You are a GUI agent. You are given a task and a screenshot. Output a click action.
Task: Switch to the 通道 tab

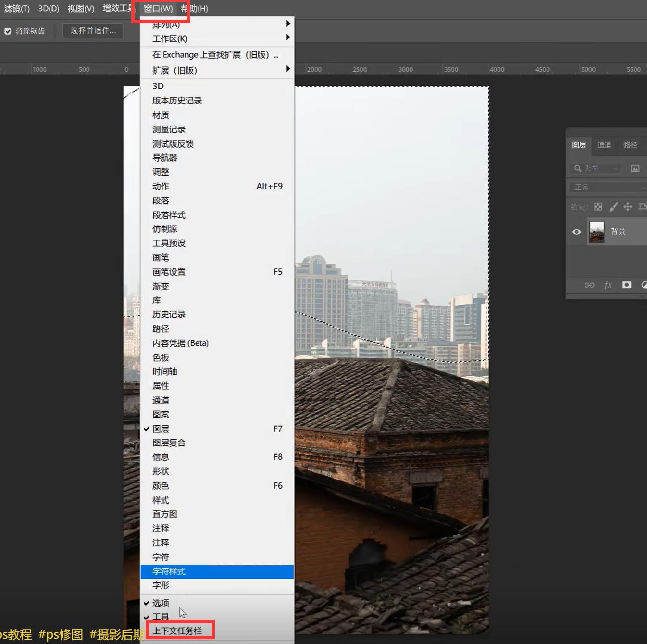point(604,145)
